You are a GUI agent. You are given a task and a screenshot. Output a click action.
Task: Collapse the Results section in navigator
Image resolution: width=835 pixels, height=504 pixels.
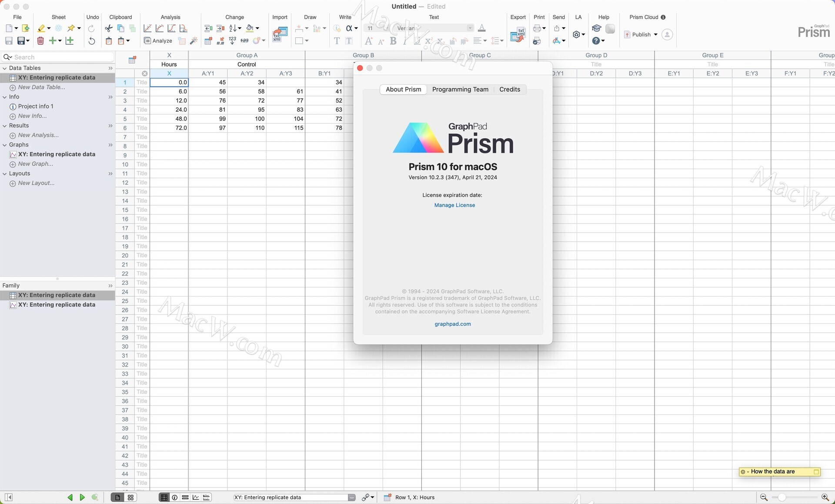pos(5,126)
